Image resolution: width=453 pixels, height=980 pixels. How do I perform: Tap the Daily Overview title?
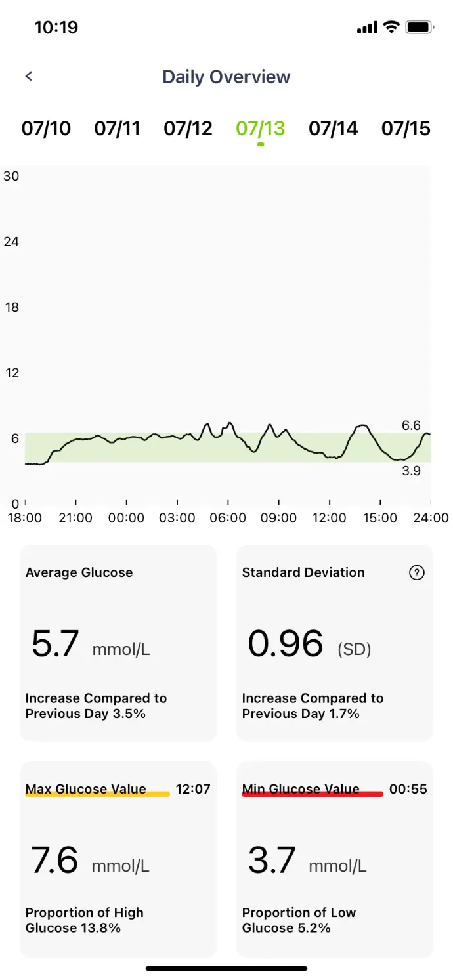pyautogui.click(x=226, y=77)
